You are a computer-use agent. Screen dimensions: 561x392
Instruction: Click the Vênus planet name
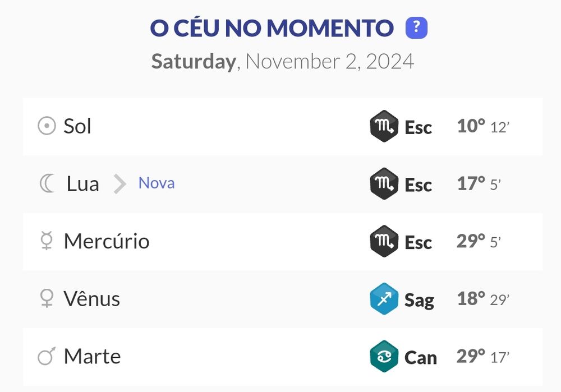pos(92,298)
